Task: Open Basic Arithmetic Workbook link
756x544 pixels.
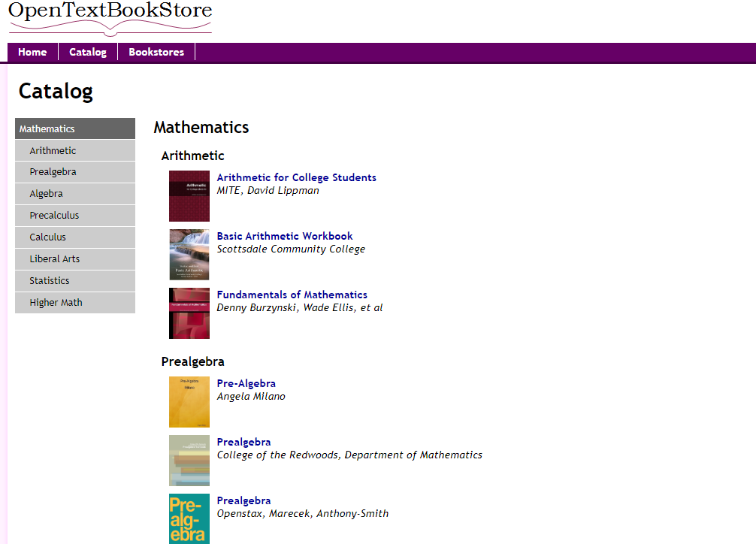Action: (x=285, y=237)
